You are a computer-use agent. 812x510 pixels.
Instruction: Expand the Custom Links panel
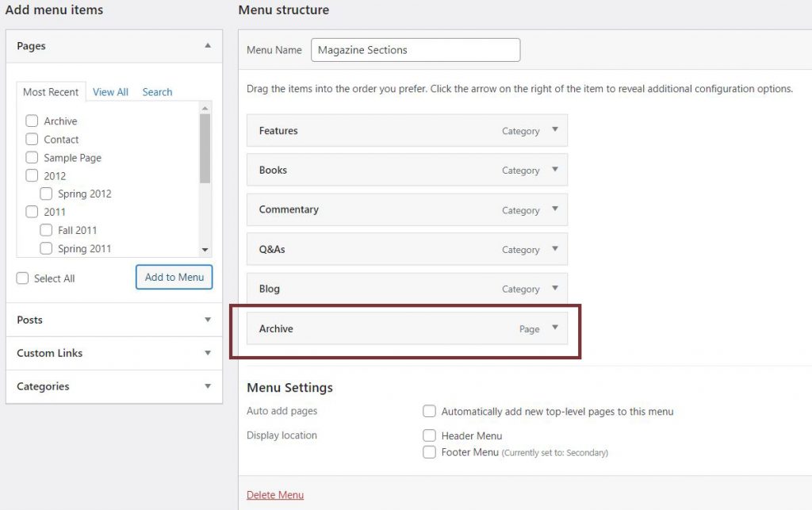(x=208, y=353)
